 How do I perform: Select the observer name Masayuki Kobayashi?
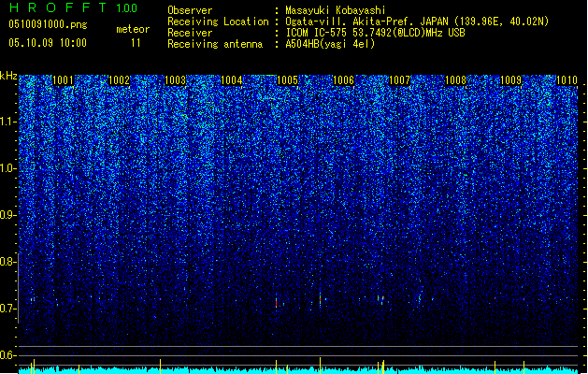click(x=336, y=10)
